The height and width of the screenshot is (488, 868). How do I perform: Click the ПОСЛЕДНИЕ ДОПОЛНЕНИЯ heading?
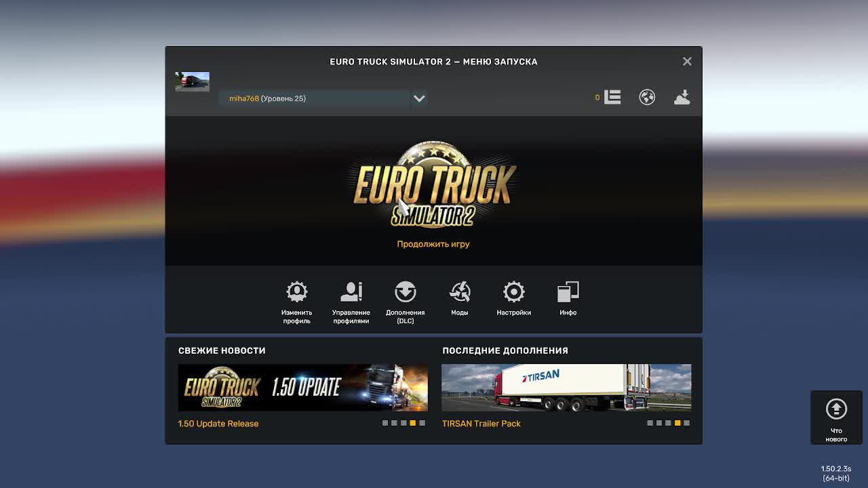click(x=505, y=350)
